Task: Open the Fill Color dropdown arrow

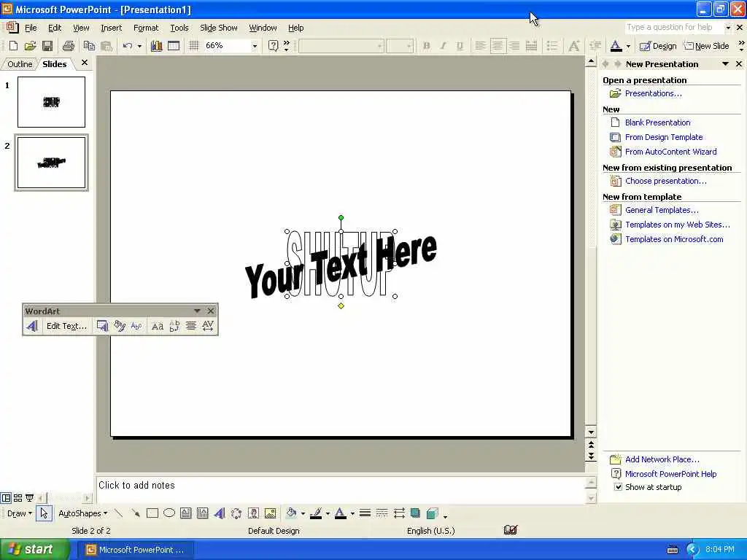Action: pyautogui.click(x=303, y=513)
